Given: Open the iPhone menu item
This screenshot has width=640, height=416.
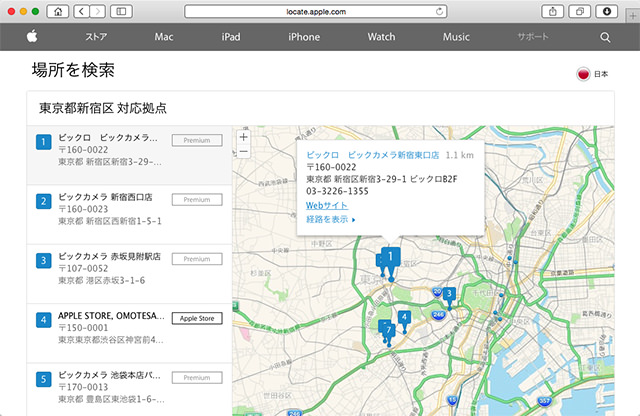Looking at the screenshot, I should pos(304,37).
